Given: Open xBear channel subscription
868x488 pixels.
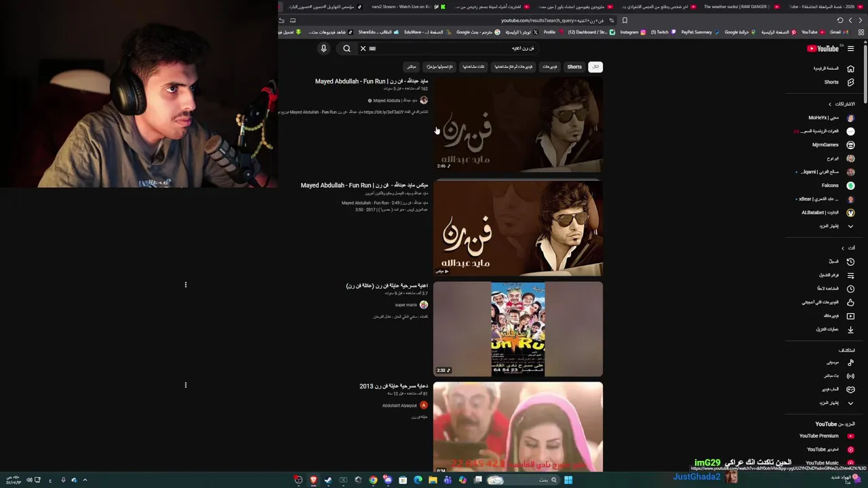Looking at the screenshot, I should [825, 199].
